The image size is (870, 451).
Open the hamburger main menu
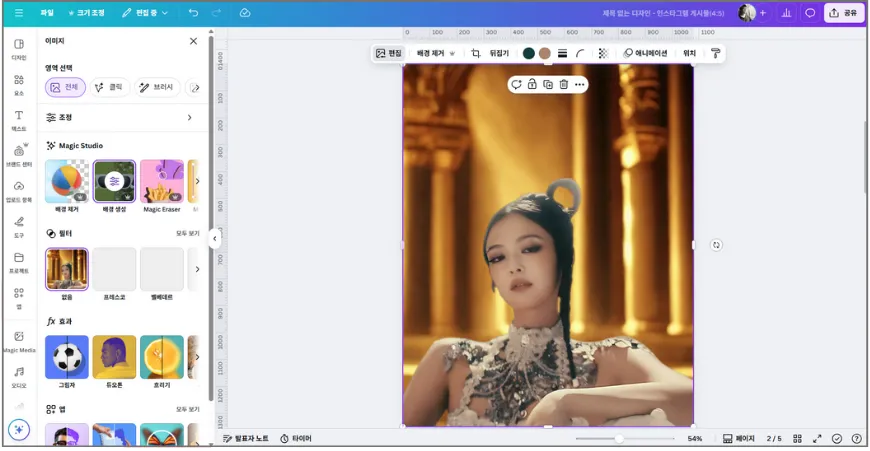click(19, 13)
